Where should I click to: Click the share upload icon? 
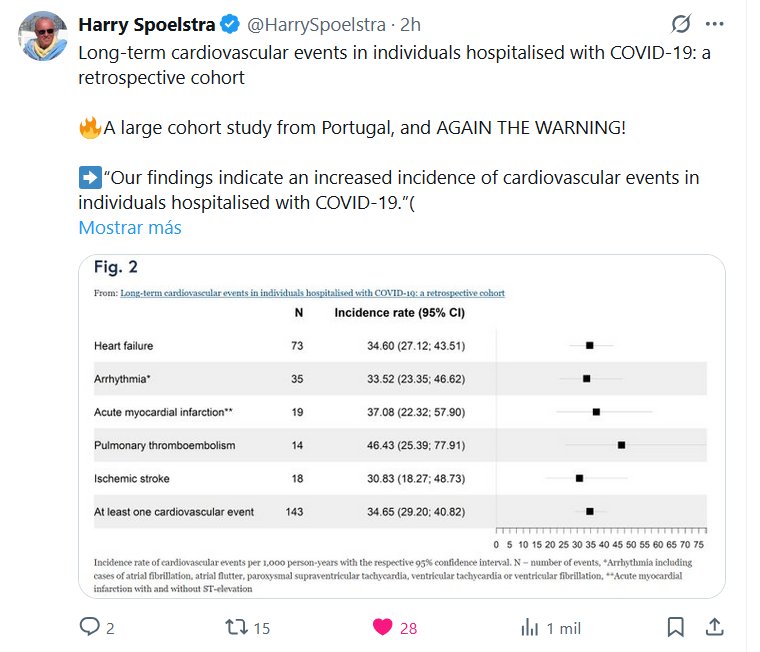click(x=715, y=627)
